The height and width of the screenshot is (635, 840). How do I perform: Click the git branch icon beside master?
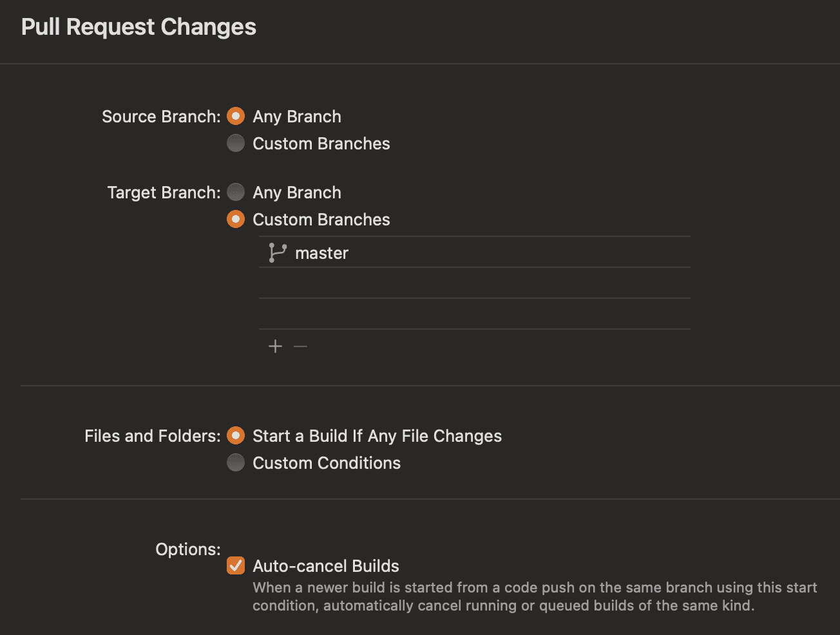coord(277,252)
